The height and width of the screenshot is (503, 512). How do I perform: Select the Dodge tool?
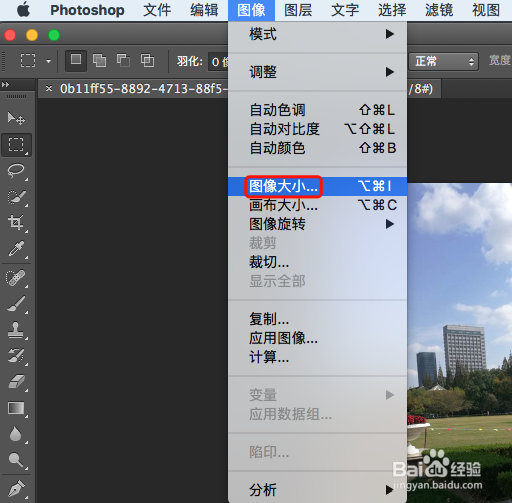point(16,460)
